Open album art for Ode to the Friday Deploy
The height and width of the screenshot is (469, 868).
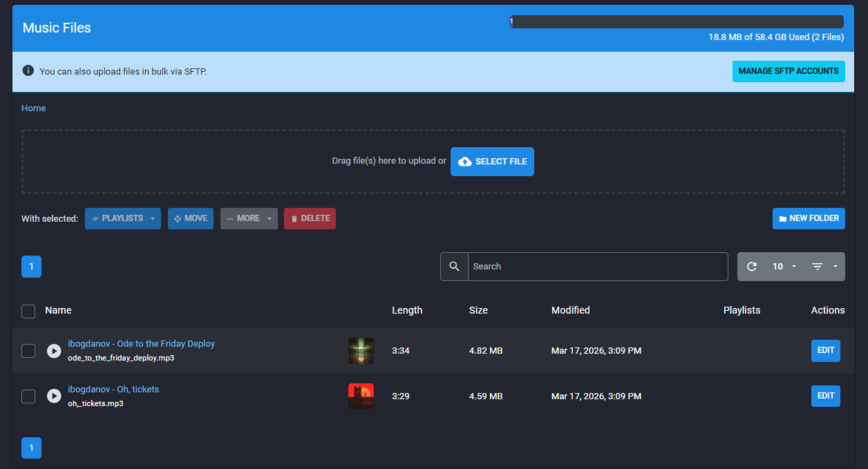pyautogui.click(x=361, y=351)
